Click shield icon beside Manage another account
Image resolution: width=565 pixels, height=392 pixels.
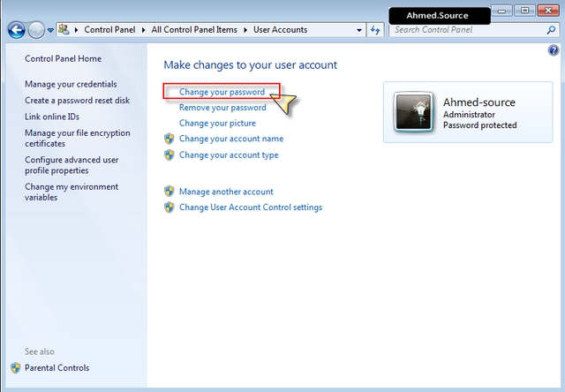pos(169,192)
